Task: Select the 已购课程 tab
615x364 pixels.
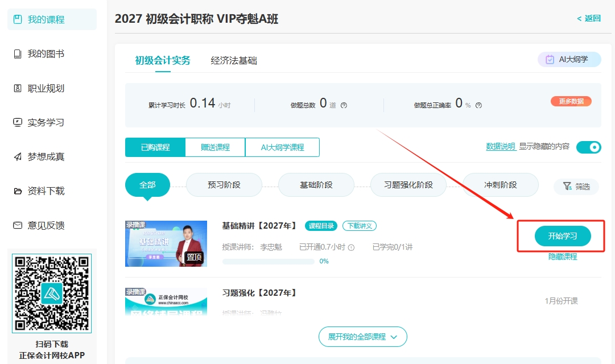Action: point(155,147)
